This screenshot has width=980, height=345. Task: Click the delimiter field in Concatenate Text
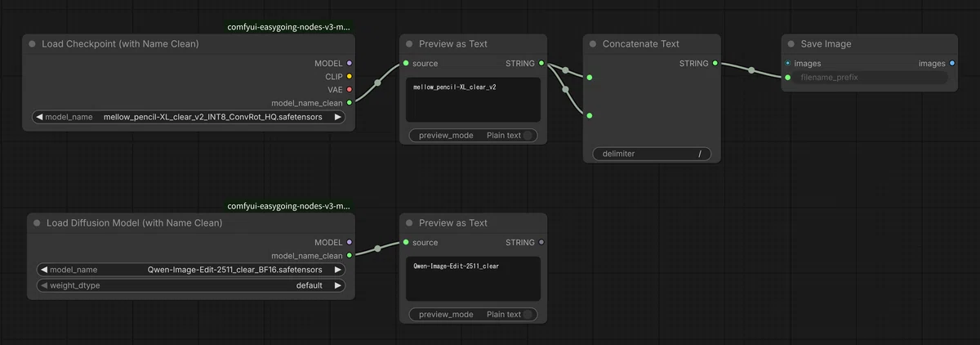652,154
